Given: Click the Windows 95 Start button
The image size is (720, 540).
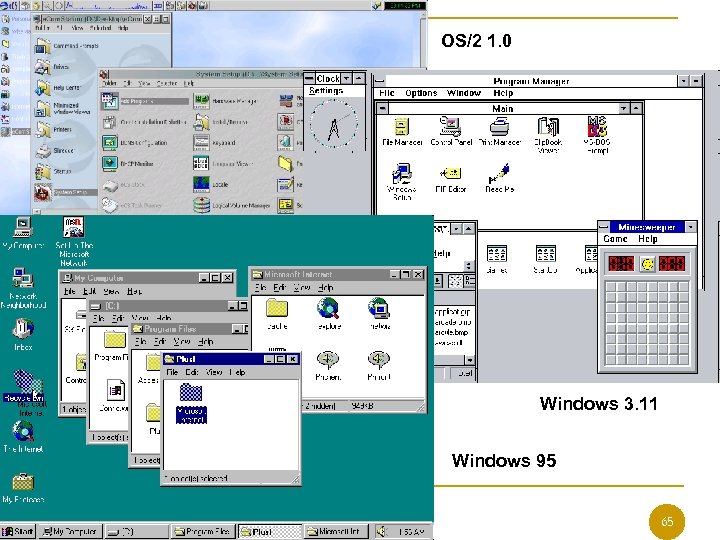Looking at the screenshot, I should pos(17,532).
